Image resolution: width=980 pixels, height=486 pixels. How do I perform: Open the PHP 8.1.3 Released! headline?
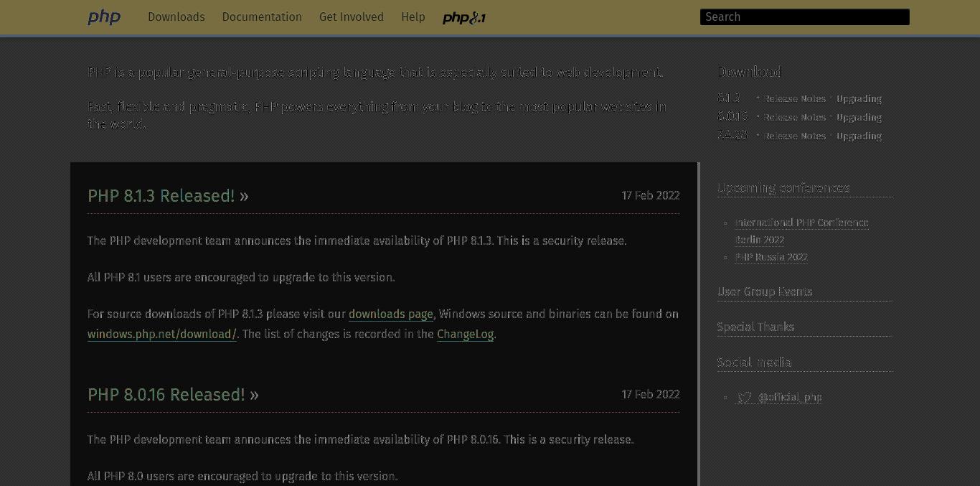(x=168, y=196)
